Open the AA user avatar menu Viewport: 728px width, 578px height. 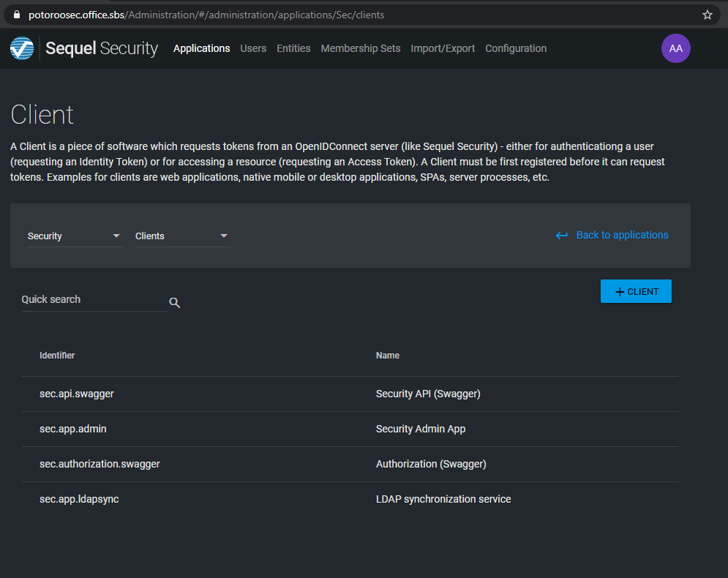click(x=675, y=48)
